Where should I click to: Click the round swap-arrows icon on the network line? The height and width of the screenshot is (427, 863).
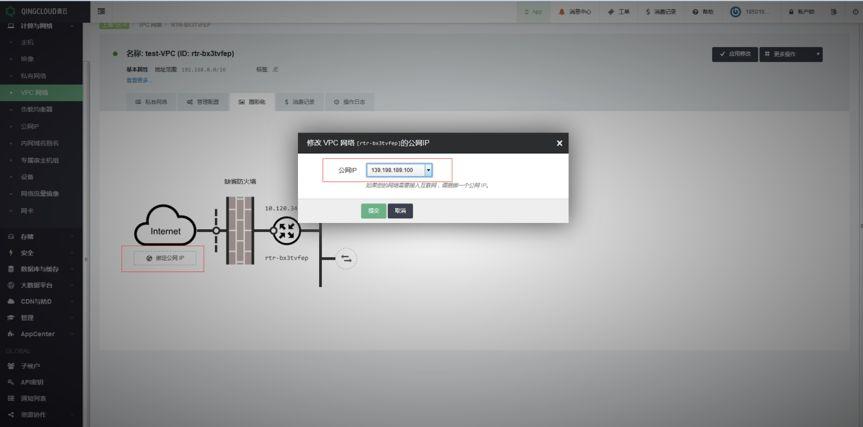coord(346,259)
